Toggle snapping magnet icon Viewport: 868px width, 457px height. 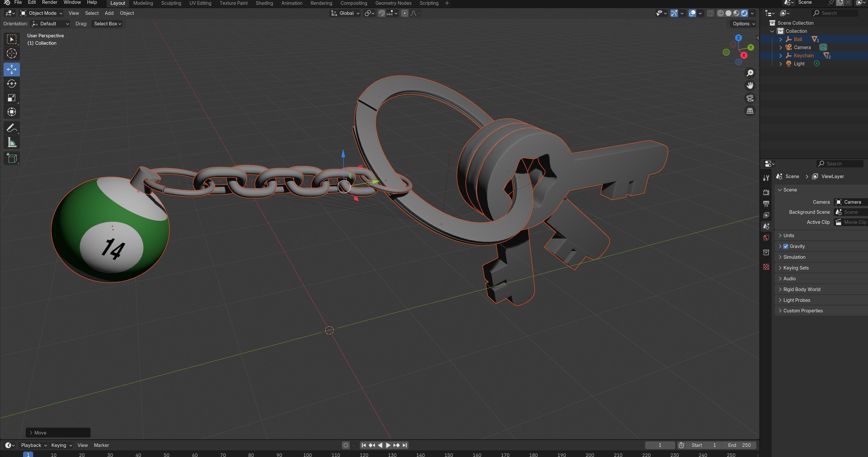click(x=381, y=13)
